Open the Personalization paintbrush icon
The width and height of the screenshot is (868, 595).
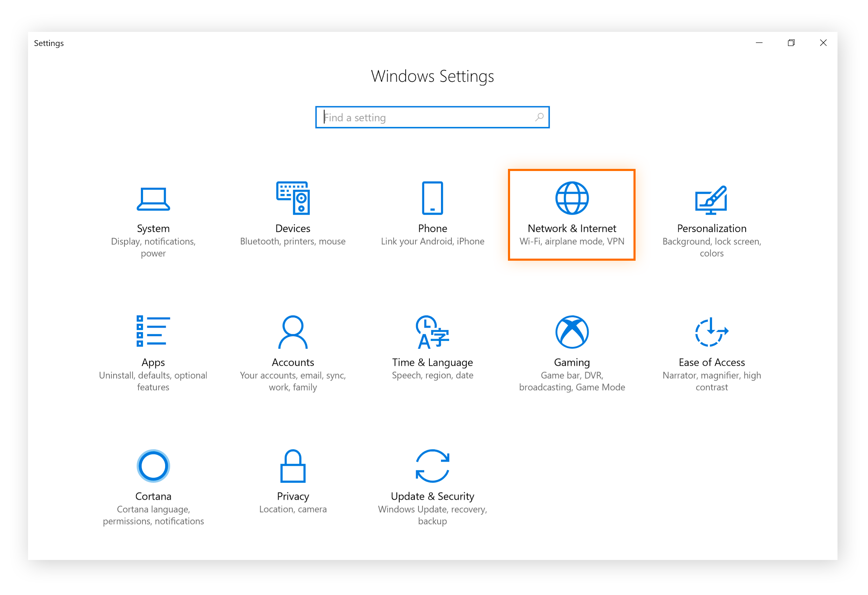tap(711, 200)
